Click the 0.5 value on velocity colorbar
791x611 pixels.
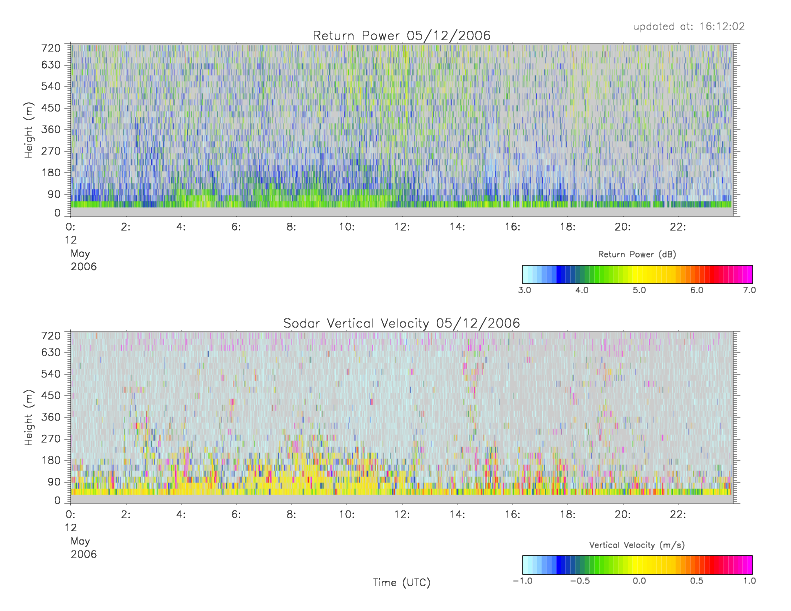tap(697, 581)
